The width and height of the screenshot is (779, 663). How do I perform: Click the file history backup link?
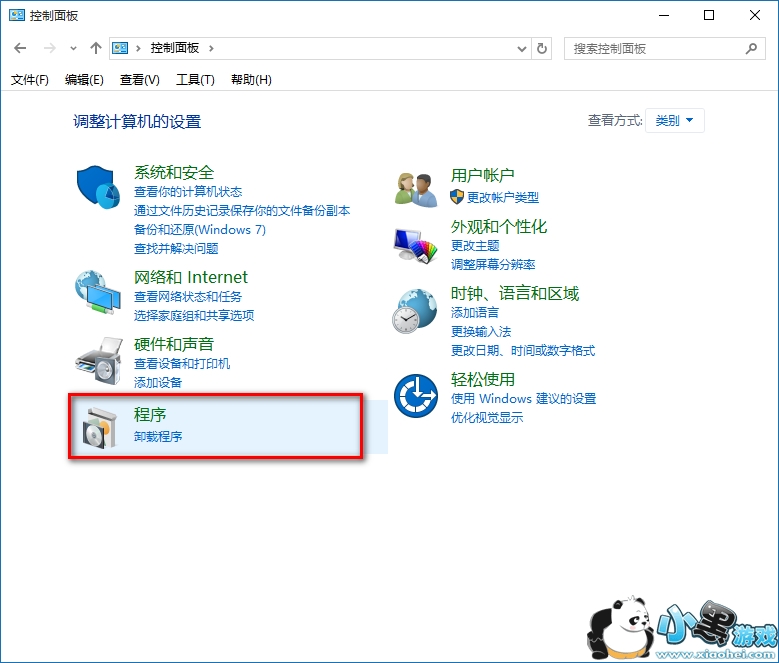[242, 211]
